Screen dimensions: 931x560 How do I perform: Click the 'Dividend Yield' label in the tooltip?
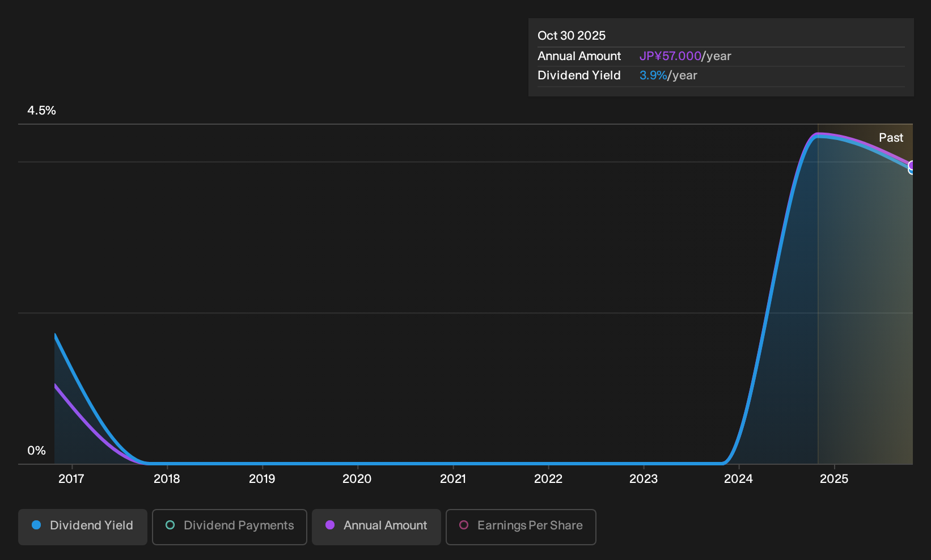pyautogui.click(x=579, y=75)
